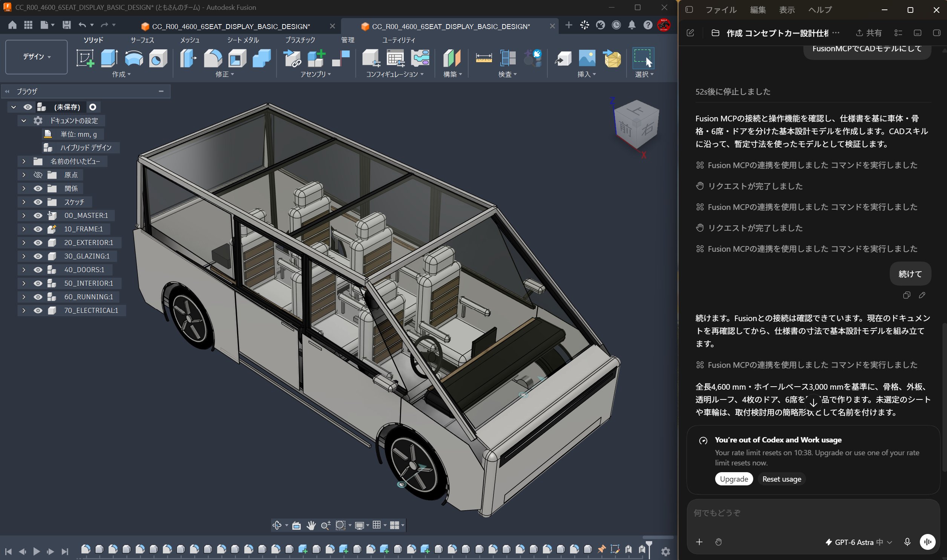The height and width of the screenshot is (560, 947).
Task: Start a new chat with the compose icon
Action: [690, 33]
